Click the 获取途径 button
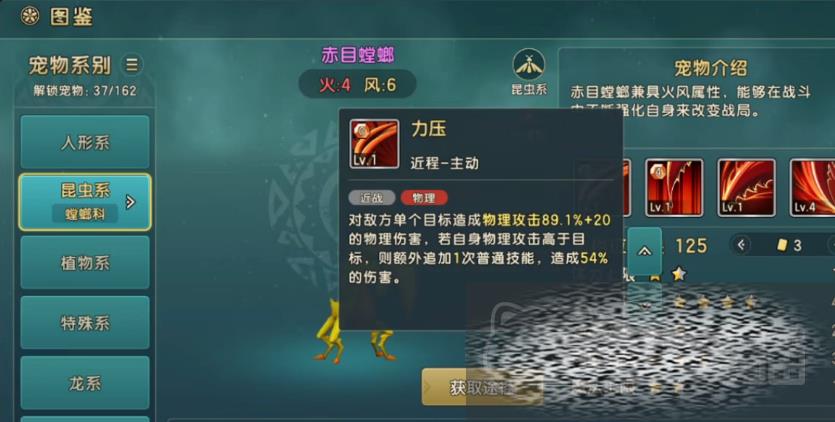The image size is (835, 422). [482, 387]
